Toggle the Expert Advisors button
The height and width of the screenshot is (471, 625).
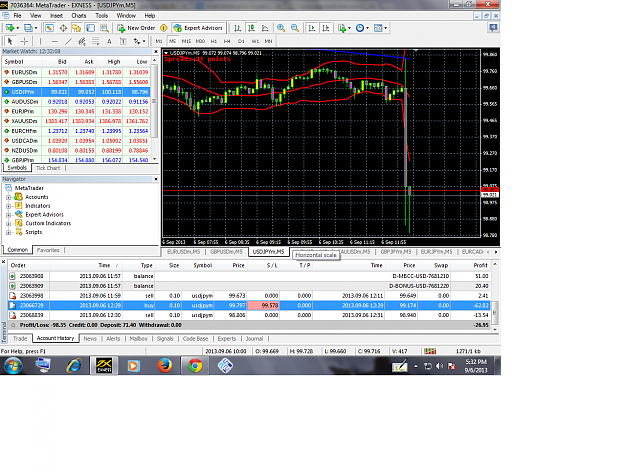point(198,28)
